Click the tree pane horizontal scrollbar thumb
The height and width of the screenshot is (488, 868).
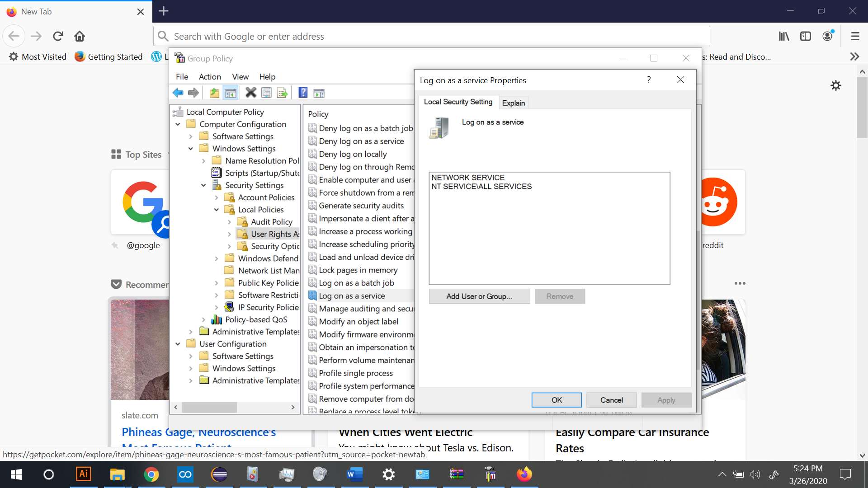209,407
